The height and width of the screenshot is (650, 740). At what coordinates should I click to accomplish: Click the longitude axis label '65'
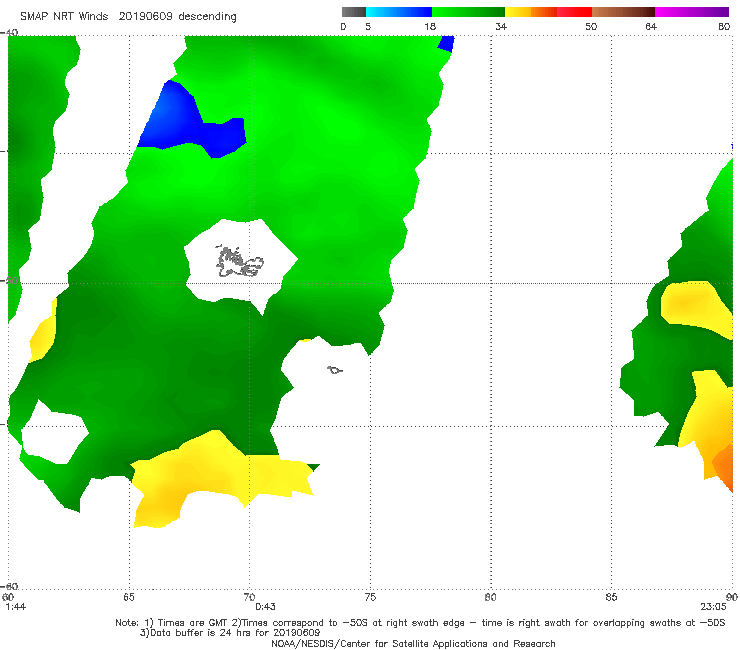(x=129, y=597)
